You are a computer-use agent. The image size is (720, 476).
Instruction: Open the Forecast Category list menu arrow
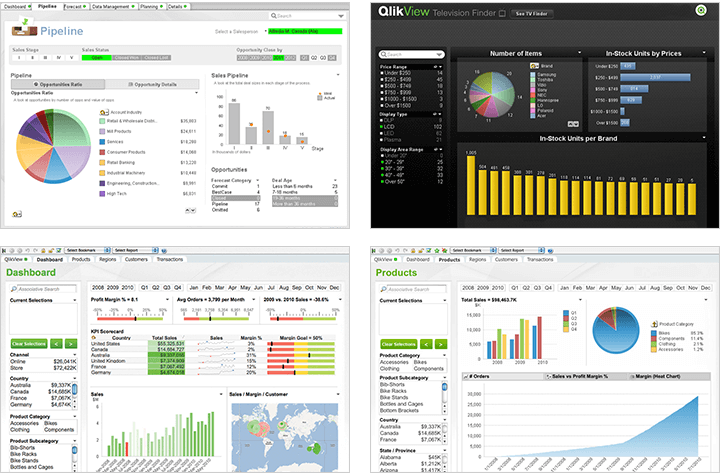pos(258,180)
